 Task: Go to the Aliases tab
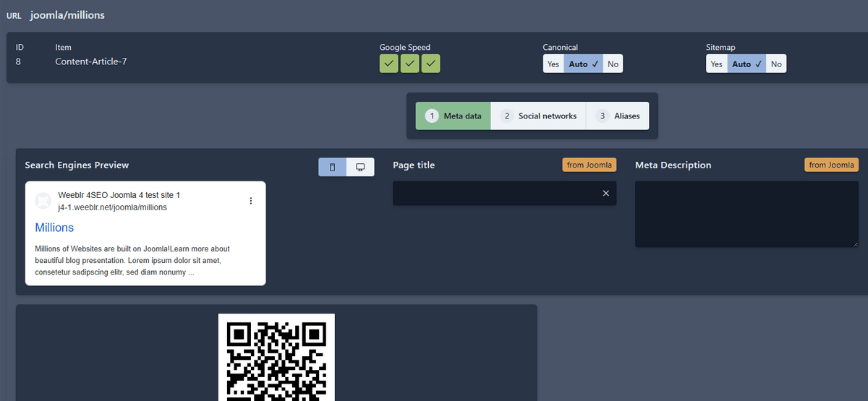click(618, 116)
